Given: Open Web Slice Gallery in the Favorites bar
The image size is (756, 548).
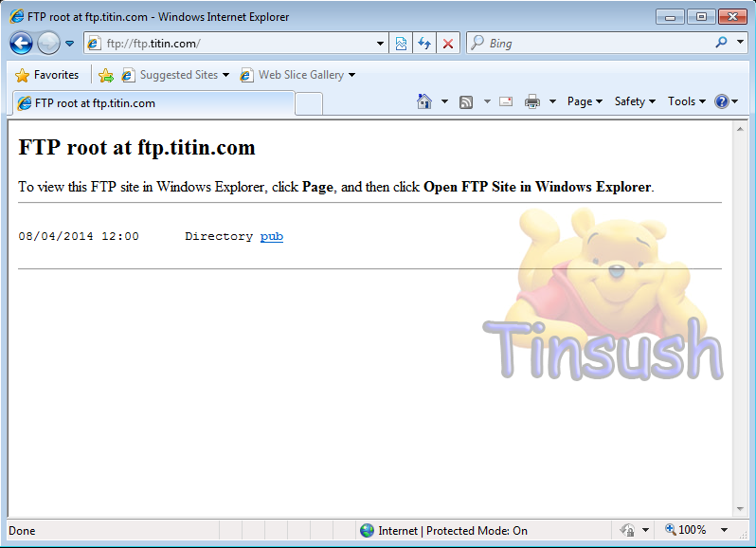Looking at the screenshot, I should (298, 75).
